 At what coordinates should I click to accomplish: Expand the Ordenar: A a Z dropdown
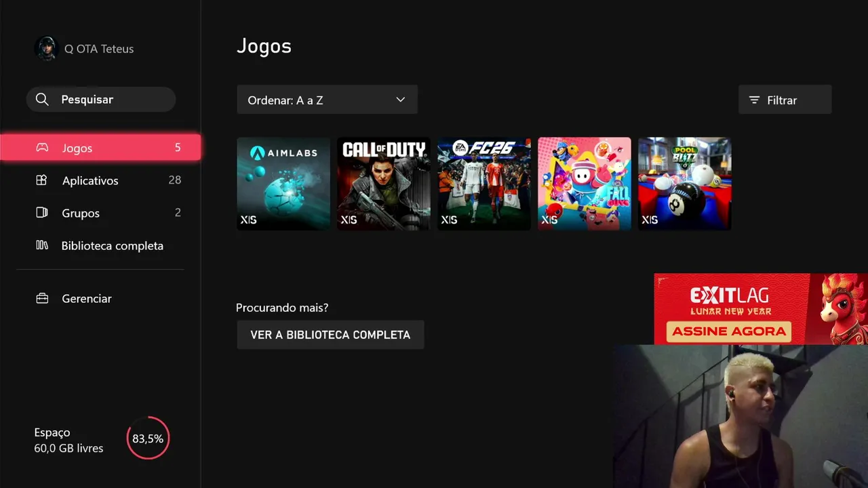327,100
